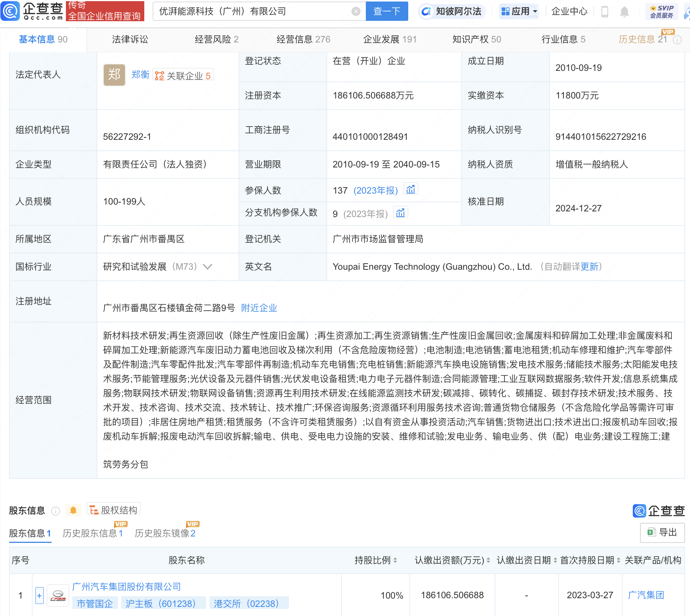690x616 pixels.
Task: Click the 首次持股日期 cell 2023-03-27
Action: [590, 595]
